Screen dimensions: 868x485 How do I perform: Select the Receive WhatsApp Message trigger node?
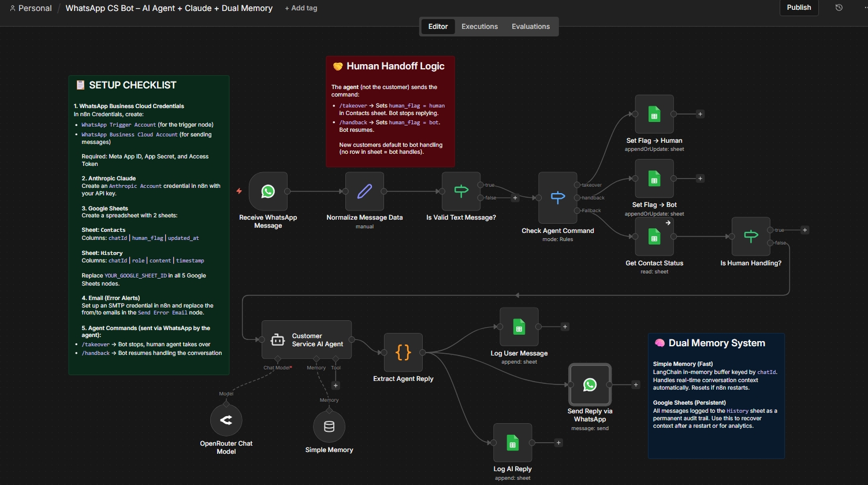(268, 191)
